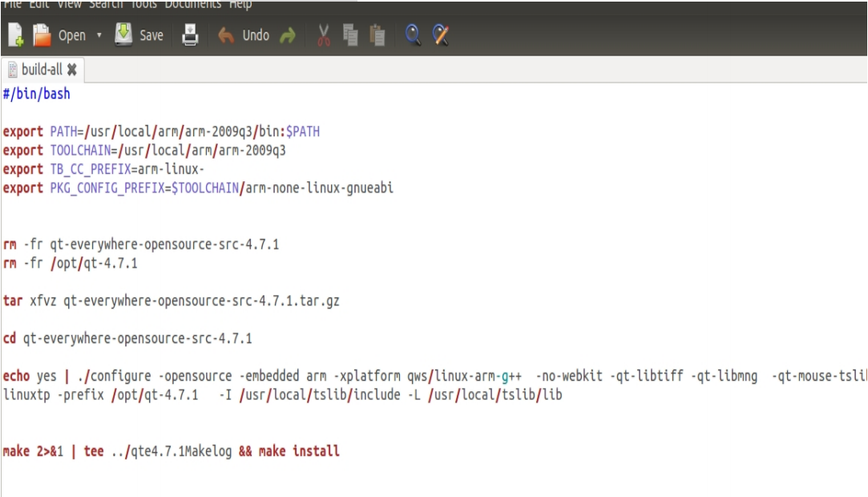Viewport: 868px width, 497px height.
Task: Click the Open file toolbar button
Action: pos(59,35)
